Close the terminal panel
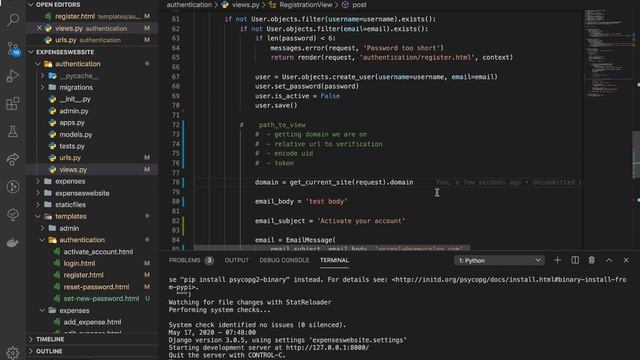The image size is (640, 360). coord(626,260)
